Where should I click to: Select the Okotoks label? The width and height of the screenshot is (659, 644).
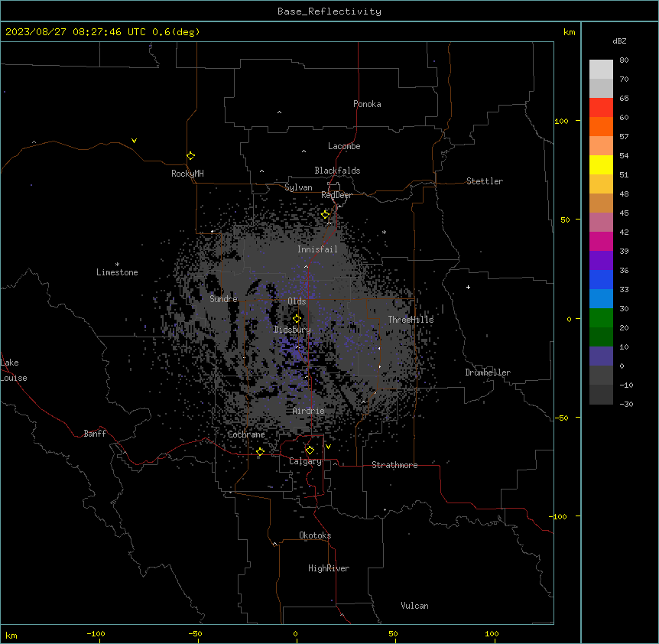315,535
